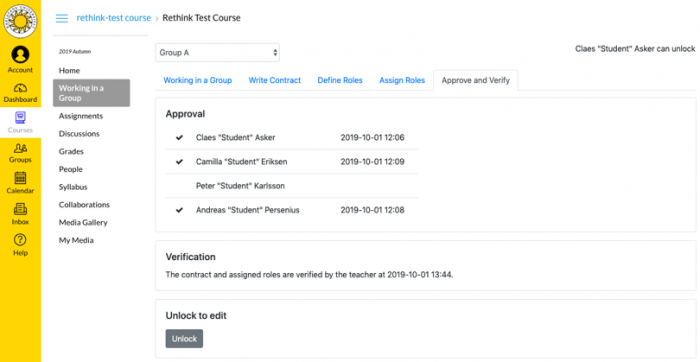700x362 pixels.
Task: Open Assignments in the course menu
Action: (81, 116)
